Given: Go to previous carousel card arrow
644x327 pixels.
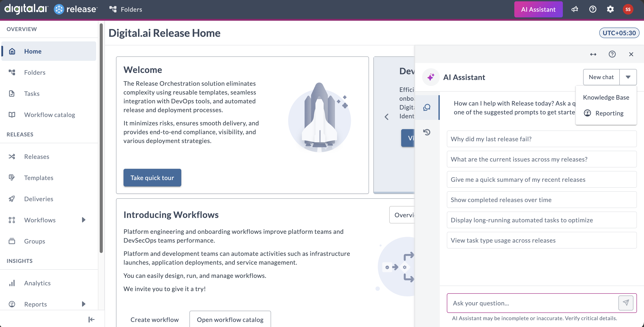Looking at the screenshot, I should (386, 117).
